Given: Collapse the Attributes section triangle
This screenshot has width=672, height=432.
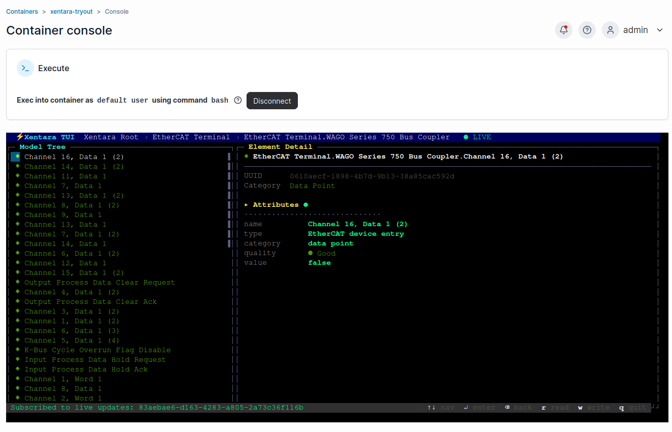Looking at the screenshot, I should pyautogui.click(x=246, y=205).
